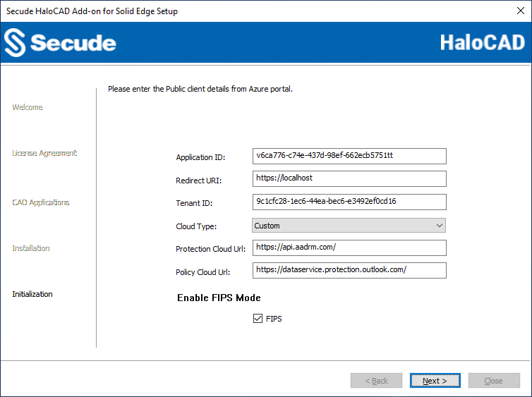Go to CAD Applications step
The height and width of the screenshot is (397, 532).
41,202
